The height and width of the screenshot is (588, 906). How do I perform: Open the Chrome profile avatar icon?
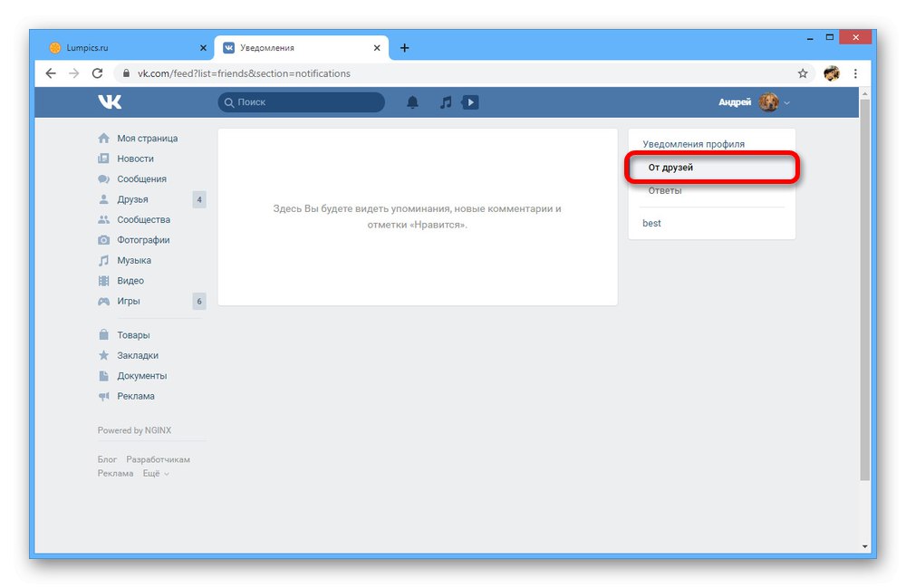[x=832, y=73]
